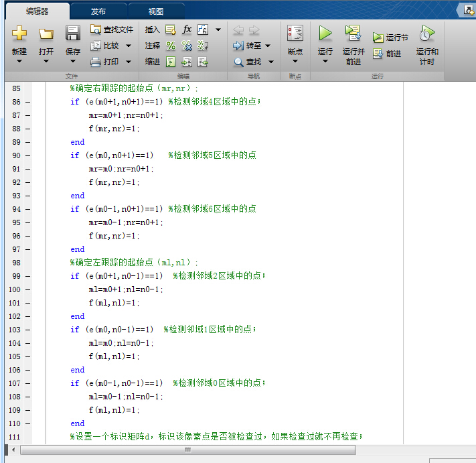This screenshot has width=476, height=463.
Task: Open the 比较 dropdown arrow
Action: coord(129,46)
